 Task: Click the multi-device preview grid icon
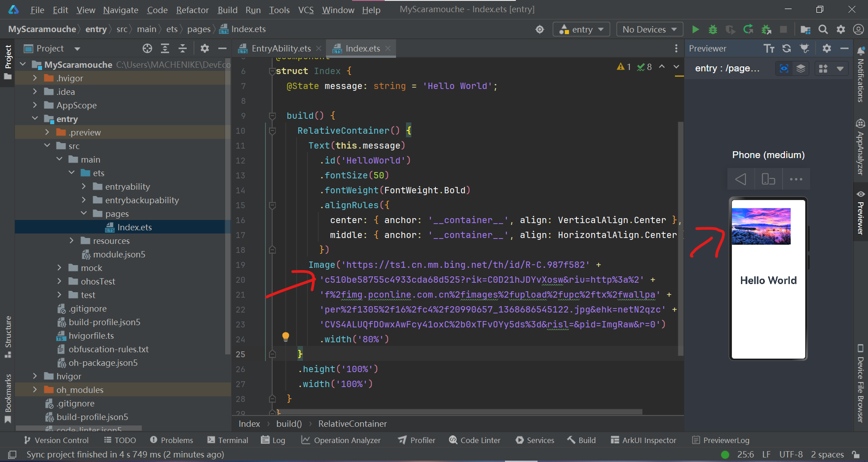[823, 68]
